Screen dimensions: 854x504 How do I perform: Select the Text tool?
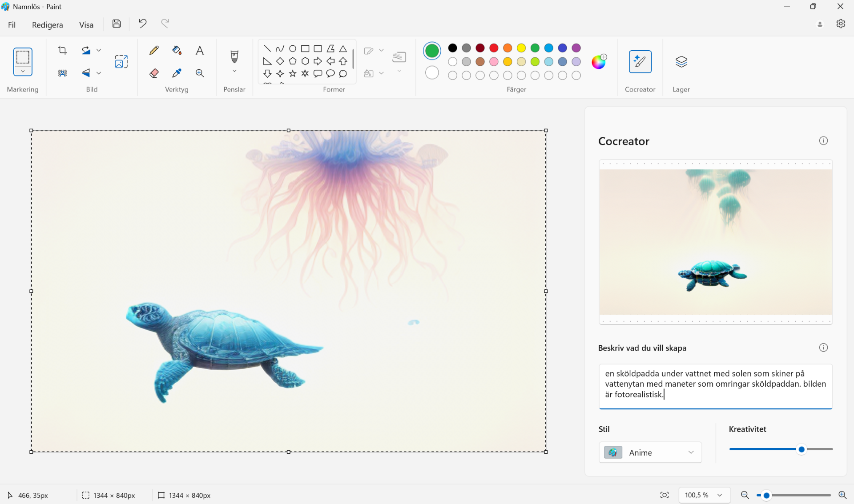coord(200,50)
